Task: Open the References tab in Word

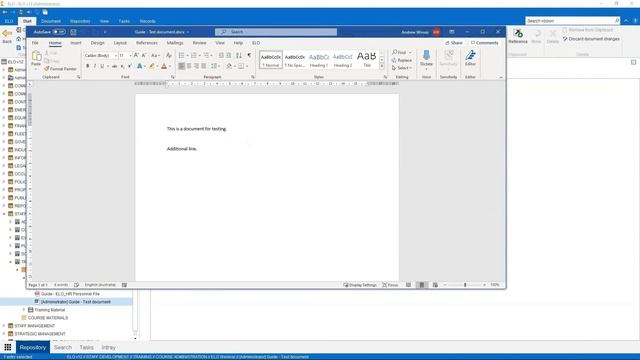Action: (147, 43)
